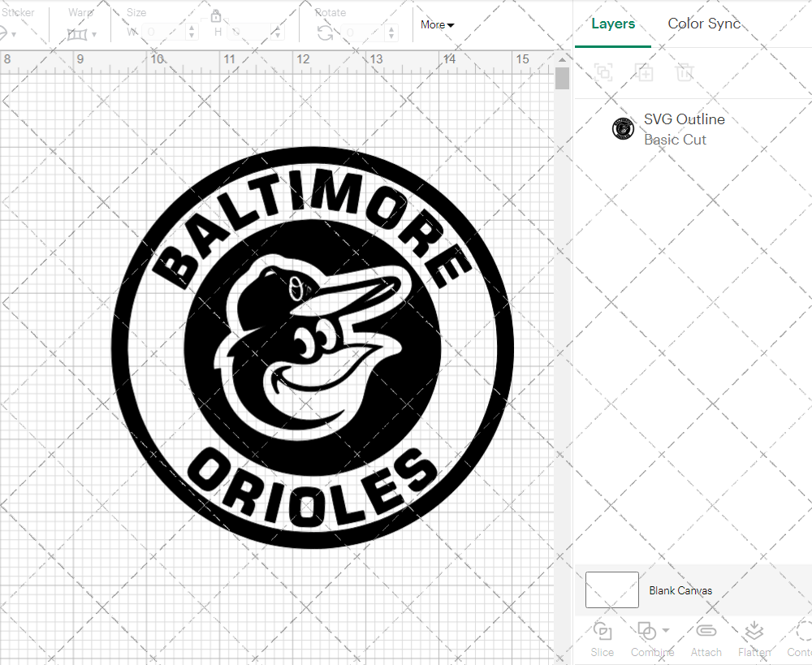Image resolution: width=812 pixels, height=665 pixels.
Task: Click the Blank Canvas color swatch
Action: coord(611,590)
